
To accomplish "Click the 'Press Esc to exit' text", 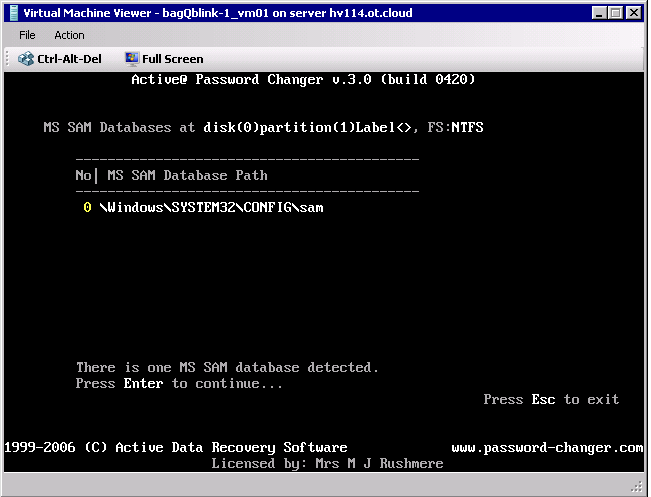I will [551, 399].
